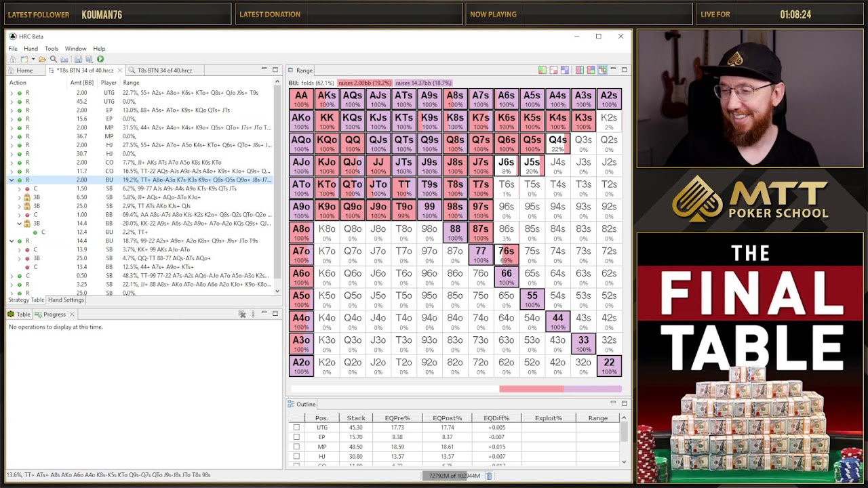
Task: Close the *T8s BTN 34 of 40.hrcz tab
Action: click(x=120, y=70)
